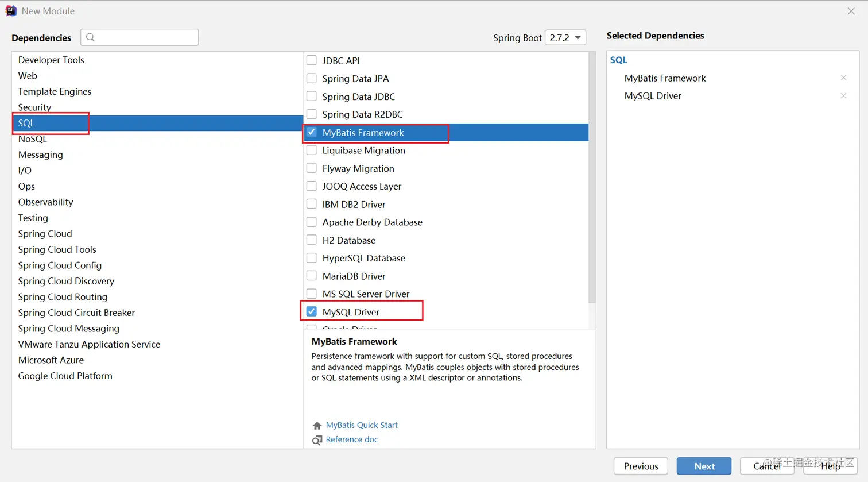This screenshot has height=482, width=868.
Task: Remove MySQL Driver via its x icon
Action: coord(843,96)
